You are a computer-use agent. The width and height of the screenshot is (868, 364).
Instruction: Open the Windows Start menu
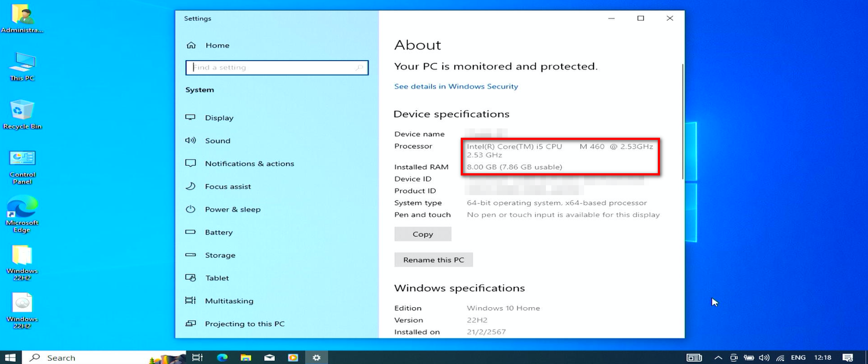pos(10,357)
